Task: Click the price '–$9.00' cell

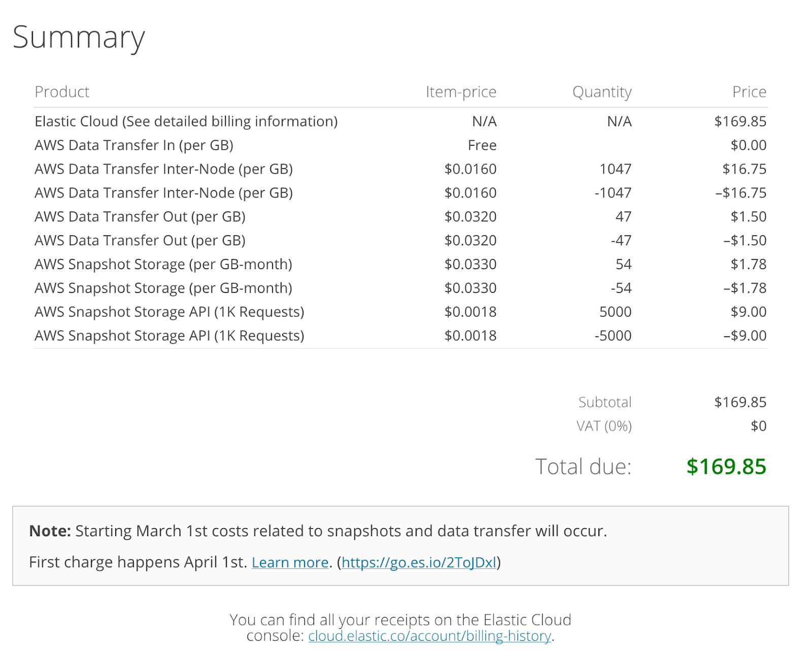Action: 745,336
